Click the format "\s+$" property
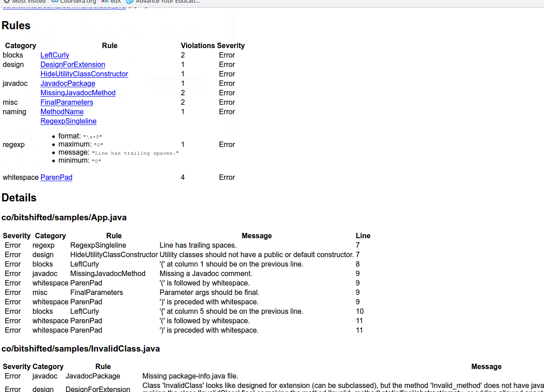544x392 pixels. tap(80, 136)
